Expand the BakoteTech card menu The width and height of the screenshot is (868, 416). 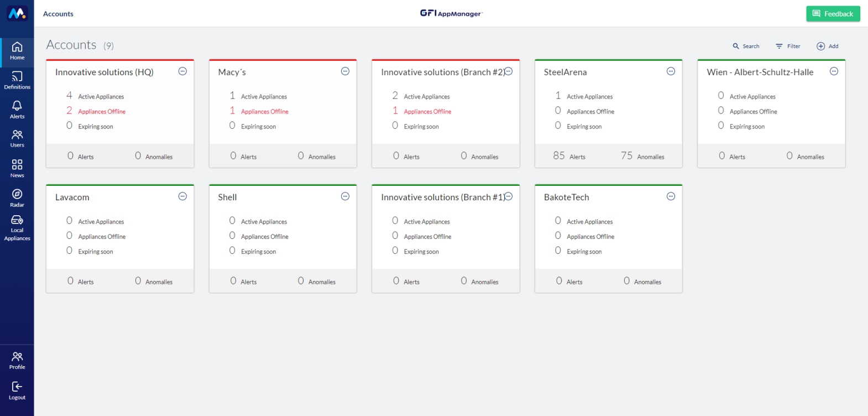coord(671,196)
